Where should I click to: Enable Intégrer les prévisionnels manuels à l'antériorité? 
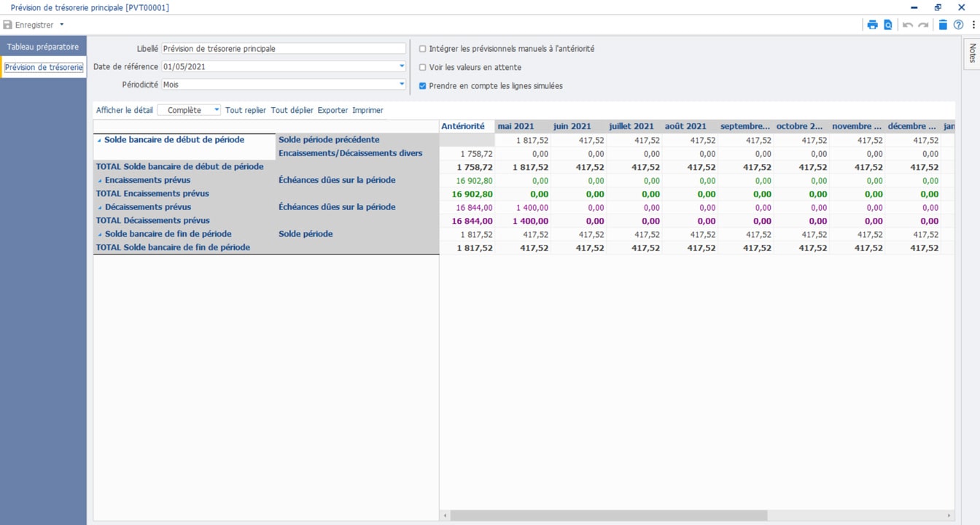tap(423, 49)
